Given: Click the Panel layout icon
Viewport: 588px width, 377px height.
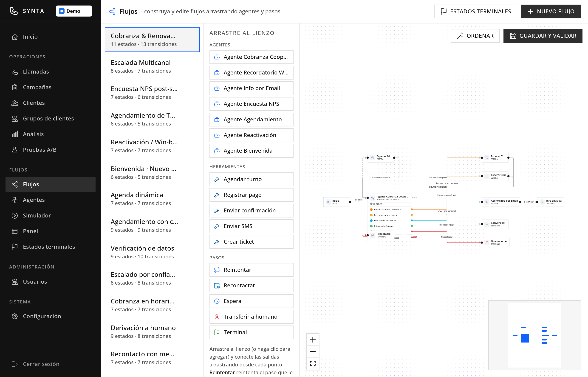Looking at the screenshot, I should (15, 231).
